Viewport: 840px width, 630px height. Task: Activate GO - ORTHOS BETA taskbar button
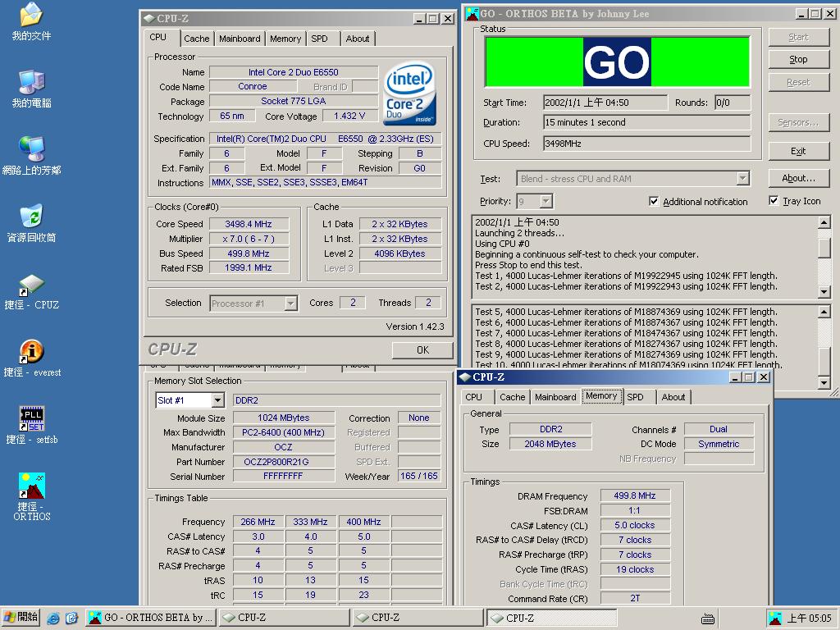(151, 618)
